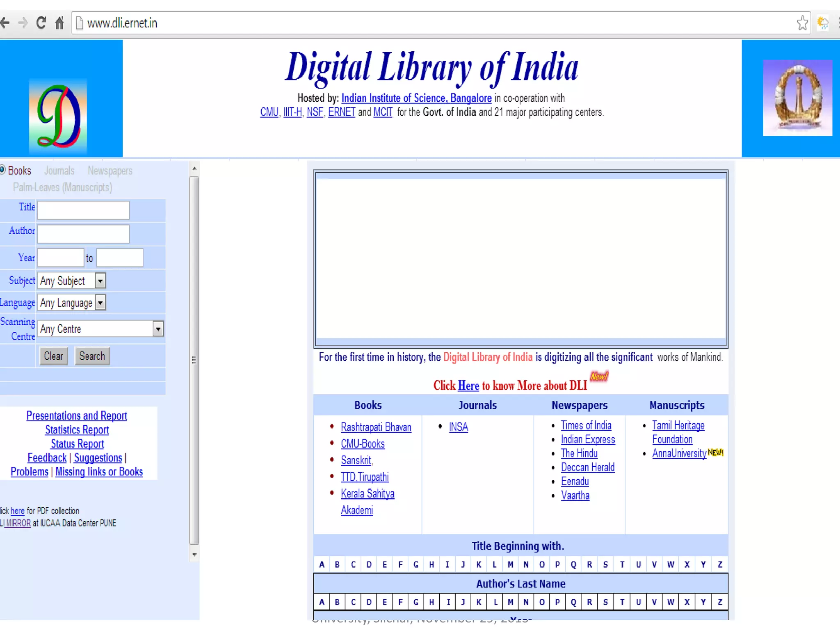Click the Search button
This screenshot has width=840, height=630.
pyautogui.click(x=92, y=356)
